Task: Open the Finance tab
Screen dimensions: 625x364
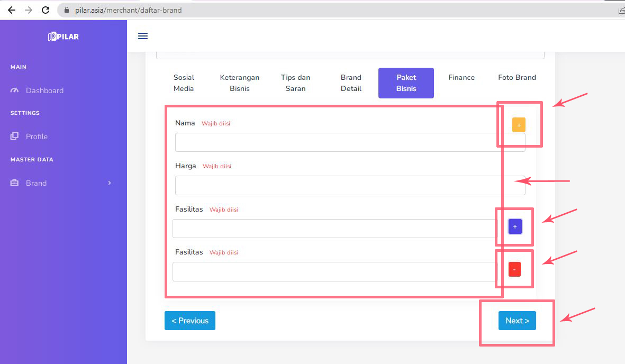Action: (461, 78)
